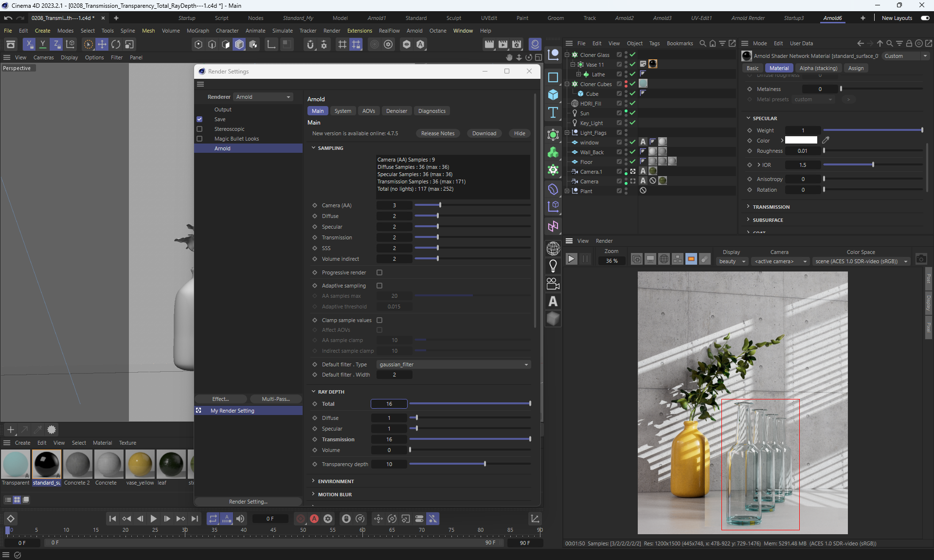The image size is (934, 560).
Task: Click the Camera object icon in side palette
Action: click(553, 284)
